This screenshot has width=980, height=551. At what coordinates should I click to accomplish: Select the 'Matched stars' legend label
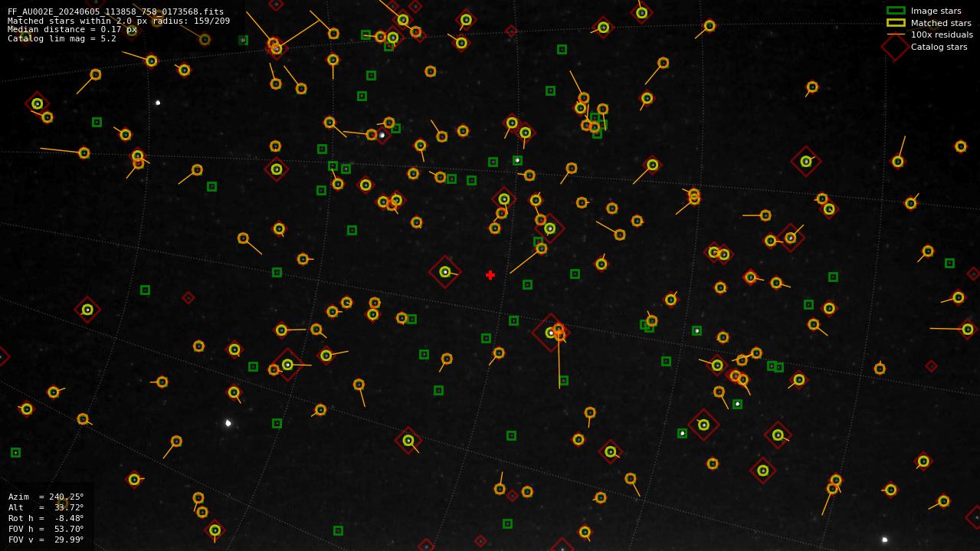pyautogui.click(x=941, y=23)
